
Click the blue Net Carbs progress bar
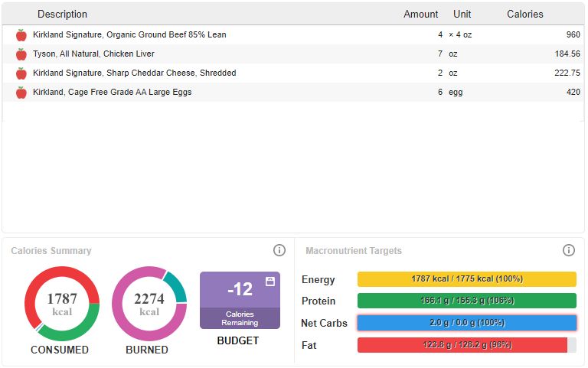click(x=467, y=323)
